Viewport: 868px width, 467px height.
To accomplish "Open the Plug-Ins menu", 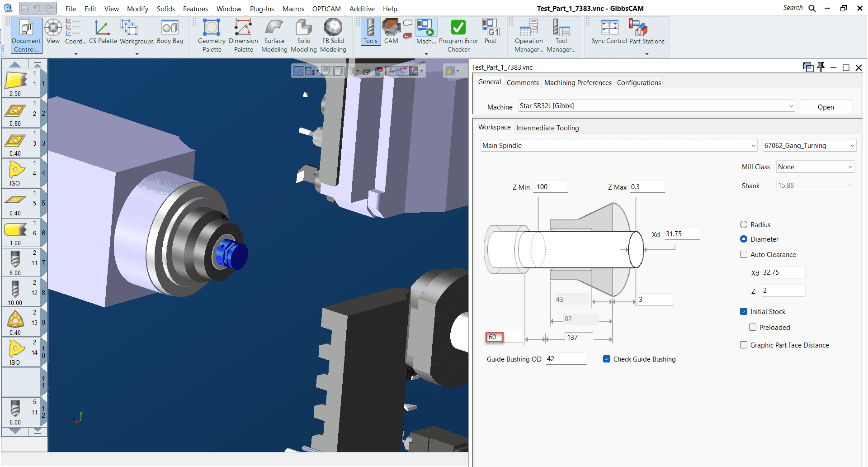I will point(262,9).
